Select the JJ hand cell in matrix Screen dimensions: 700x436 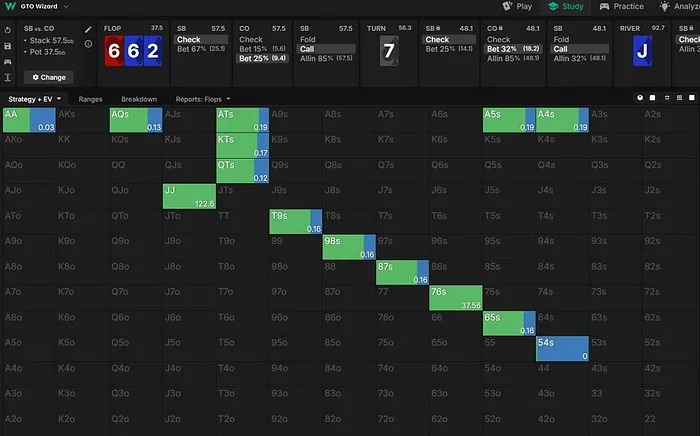189,196
